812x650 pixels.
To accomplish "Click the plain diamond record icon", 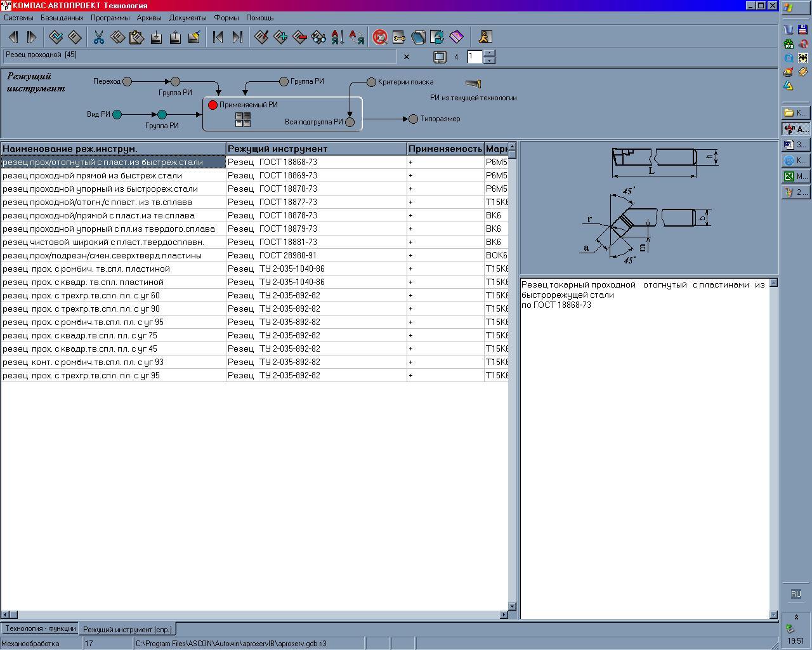I will (74, 37).
